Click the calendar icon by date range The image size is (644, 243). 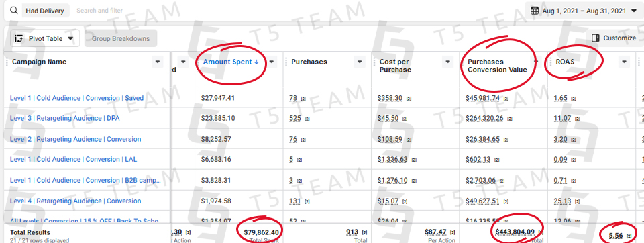[535, 11]
